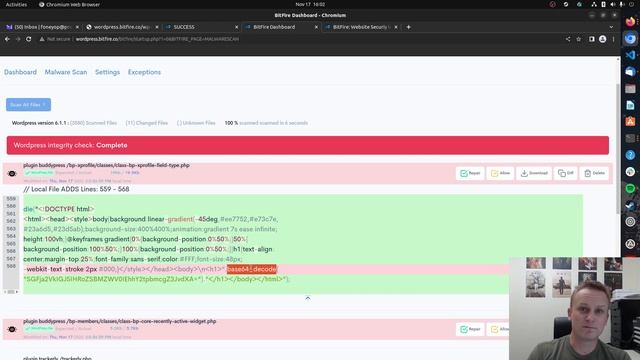Close the SUCCESS tab
Screen dimensions: 640x360
(x=236, y=27)
